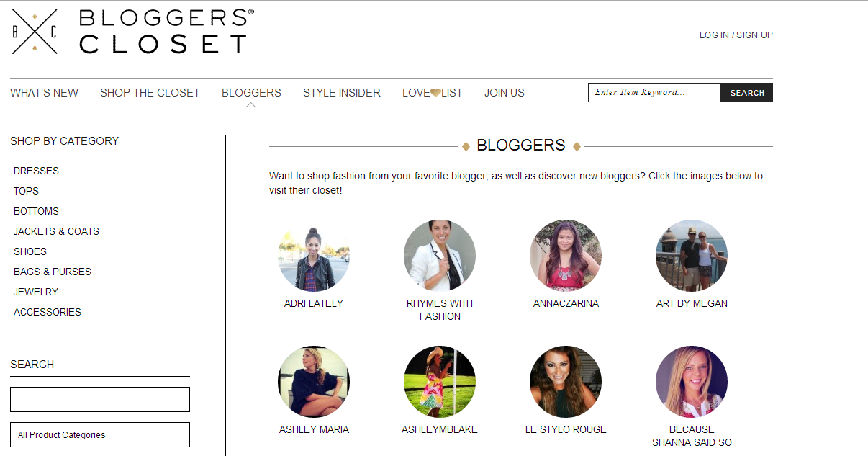Switch to Style Insider page
The image size is (868, 456).
(x=342, y=93)
